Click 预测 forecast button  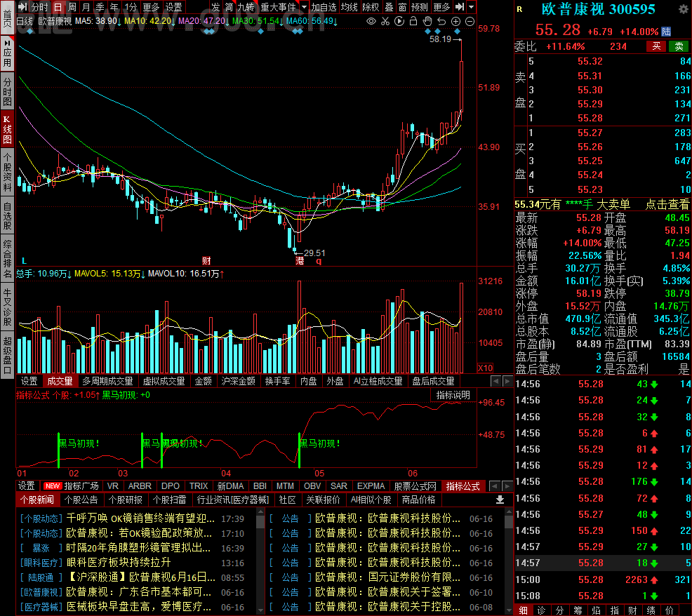(x=419, y=7)
